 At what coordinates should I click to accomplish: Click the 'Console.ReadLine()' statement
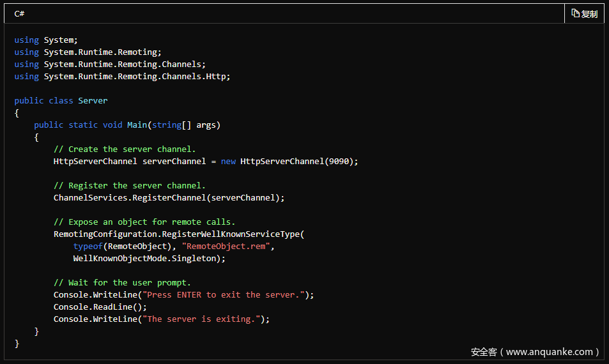coord(100,307)
